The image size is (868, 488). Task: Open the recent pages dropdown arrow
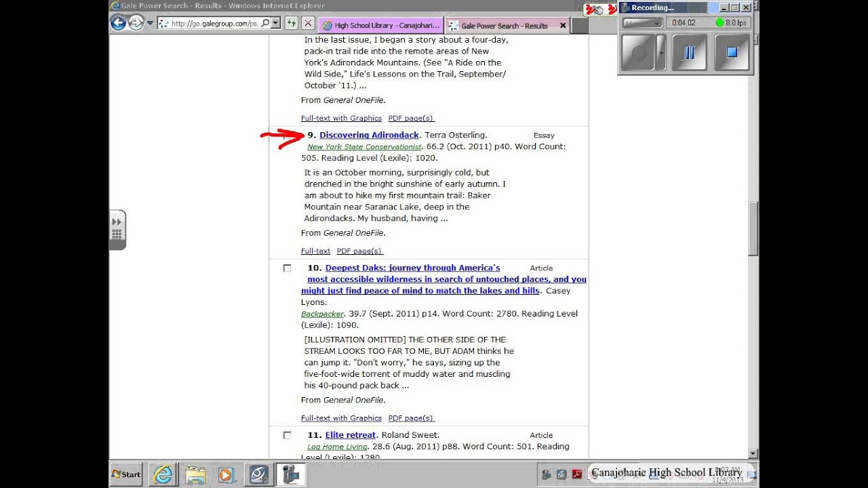[150, 23]
